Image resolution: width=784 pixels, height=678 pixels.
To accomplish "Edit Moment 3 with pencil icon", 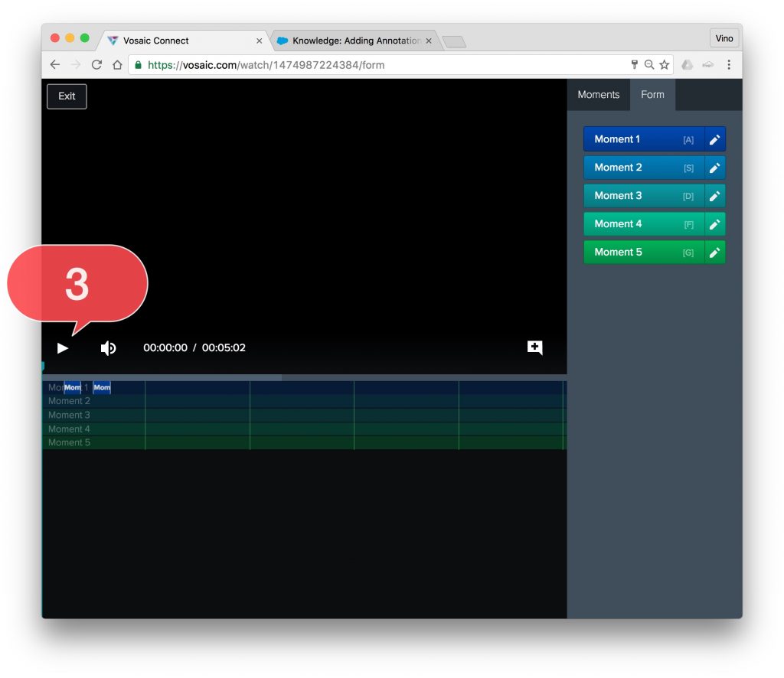I will click(x=714, y=196).
